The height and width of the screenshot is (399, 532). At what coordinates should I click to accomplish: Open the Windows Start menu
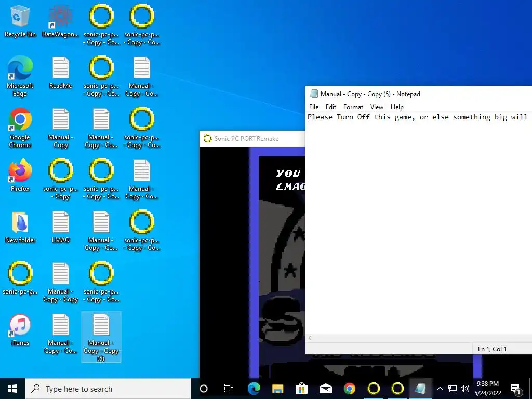click(x=12, y=389)
